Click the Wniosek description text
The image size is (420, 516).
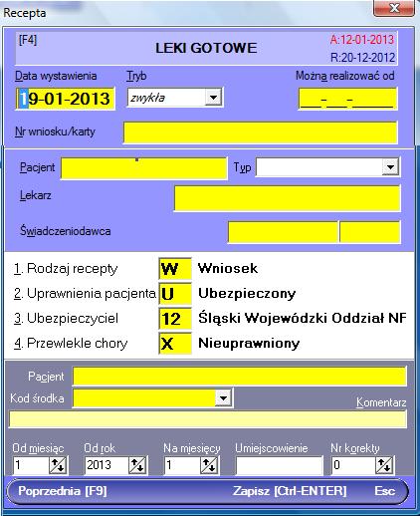(x=228, y=268)
